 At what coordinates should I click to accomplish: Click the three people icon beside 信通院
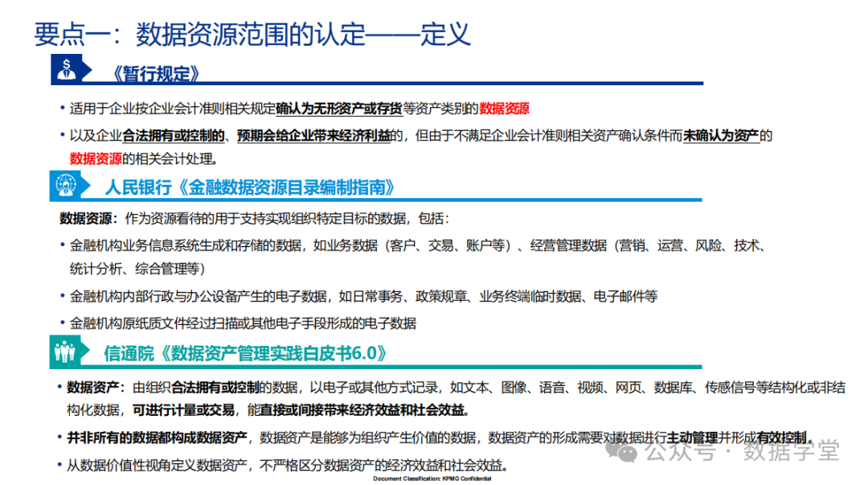point(65,351)
